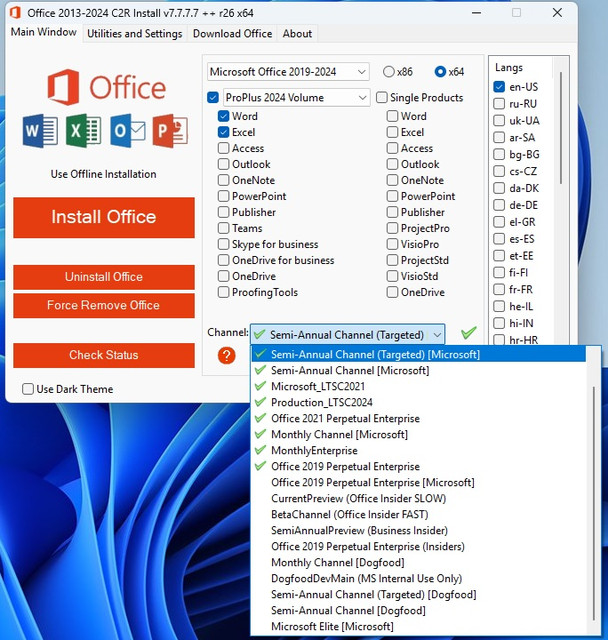This screenshot has width=608, height=640.
Task: Check VisioStd single product checkbox
Action: (x=392, y=276)
